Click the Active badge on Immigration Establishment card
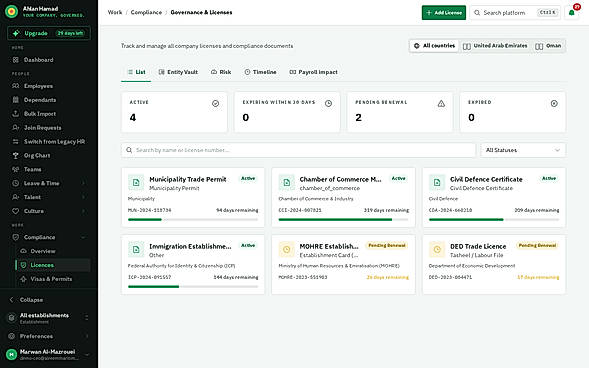 pos(248,245)
